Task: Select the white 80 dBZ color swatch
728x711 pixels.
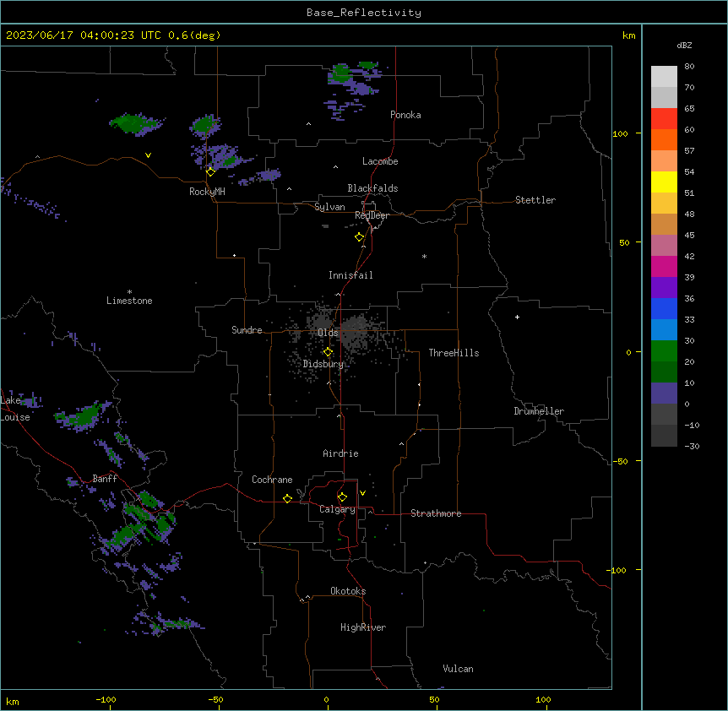Action: [x=664, y=77]
